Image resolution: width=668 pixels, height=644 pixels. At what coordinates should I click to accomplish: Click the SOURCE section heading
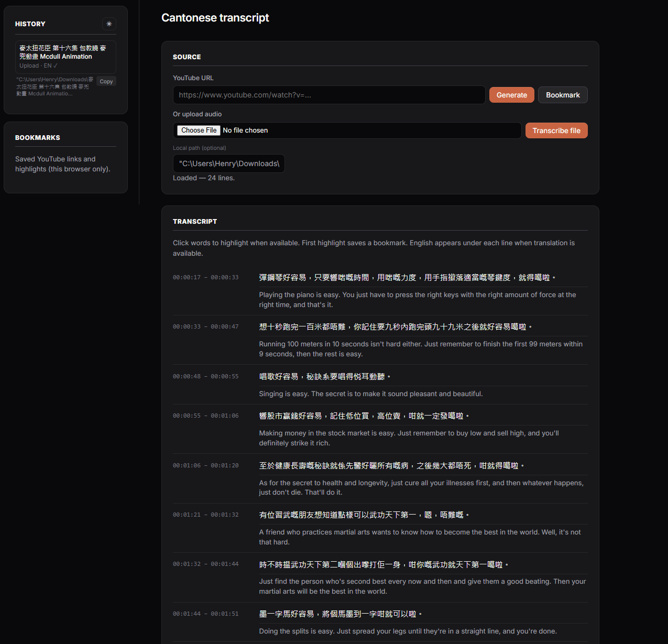(187, 57)
